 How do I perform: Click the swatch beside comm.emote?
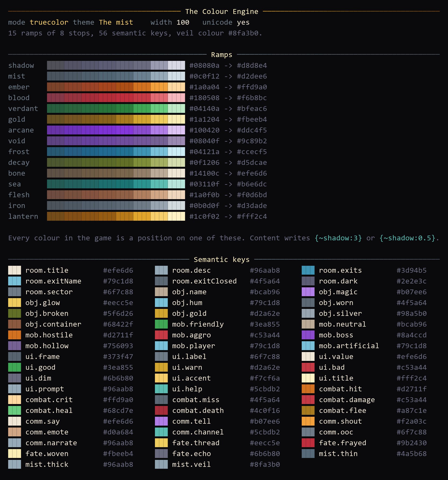pyautogui.click(x=14, y=432)
